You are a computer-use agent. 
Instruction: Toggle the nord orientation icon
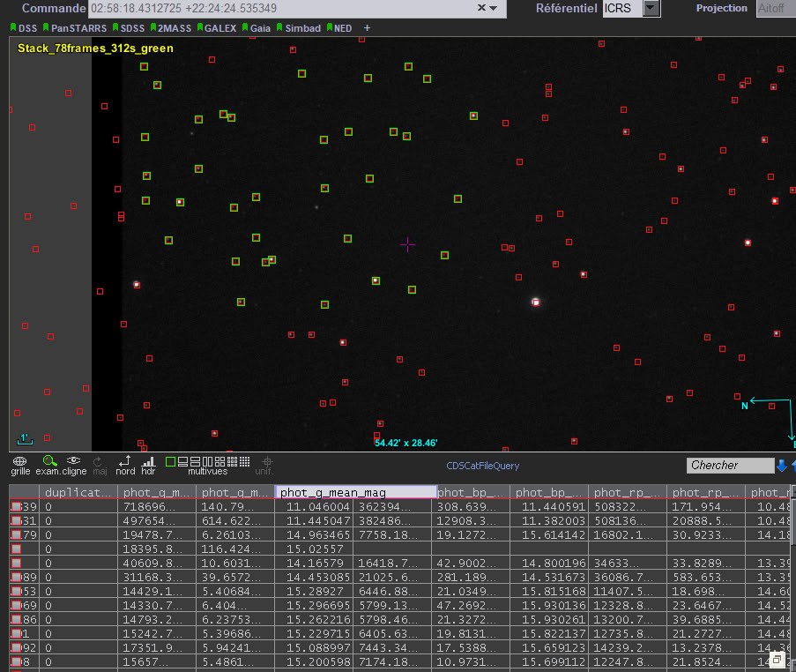tap(124, 460)
